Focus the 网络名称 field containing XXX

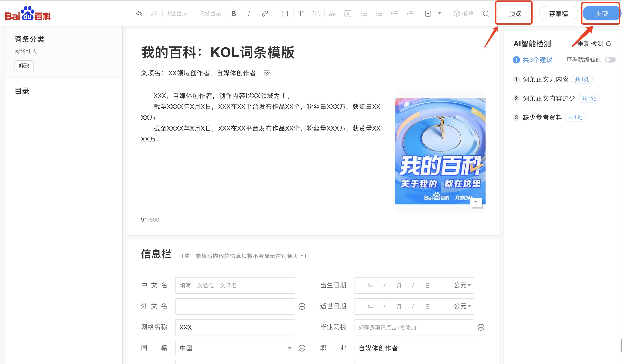click(235, 327)
